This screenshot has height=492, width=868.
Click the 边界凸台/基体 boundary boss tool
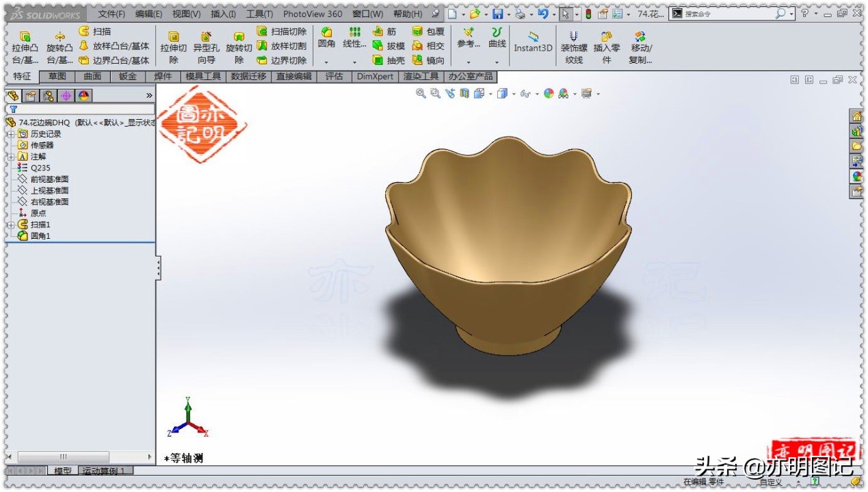[x=114, y=60]
